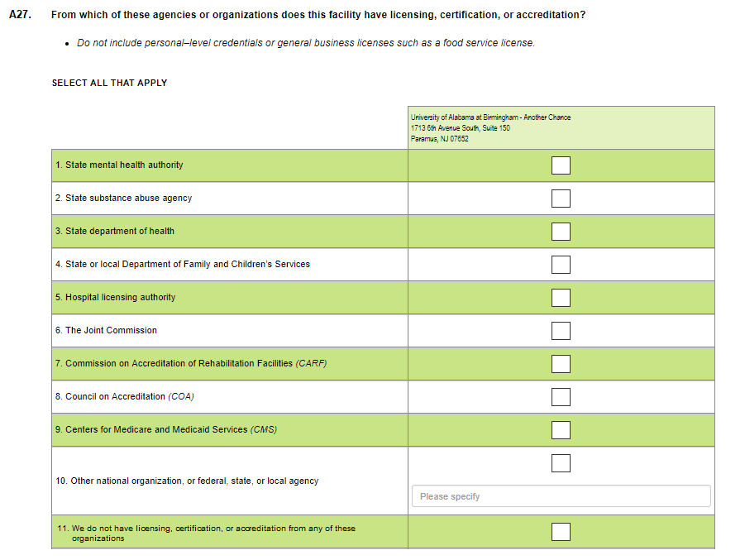
Task: Check the CARF accreditation checkbox
Action: (561, 364)
